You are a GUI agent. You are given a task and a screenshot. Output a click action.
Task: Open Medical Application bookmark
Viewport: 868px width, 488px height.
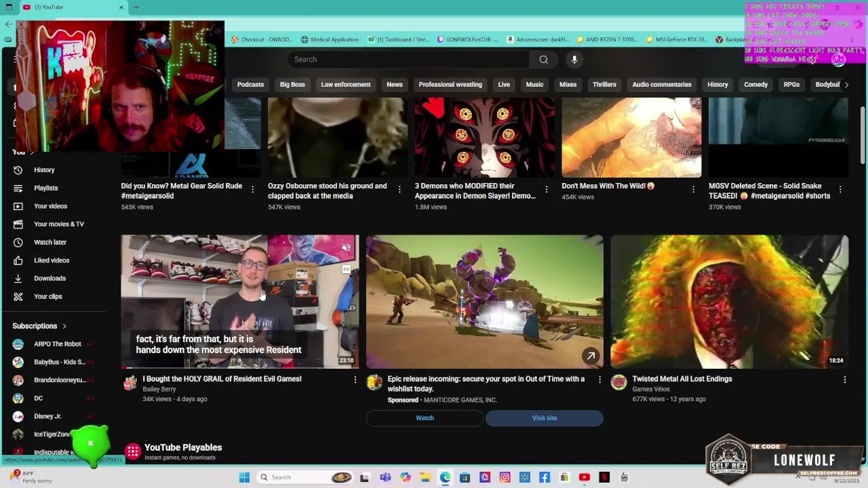330,39
